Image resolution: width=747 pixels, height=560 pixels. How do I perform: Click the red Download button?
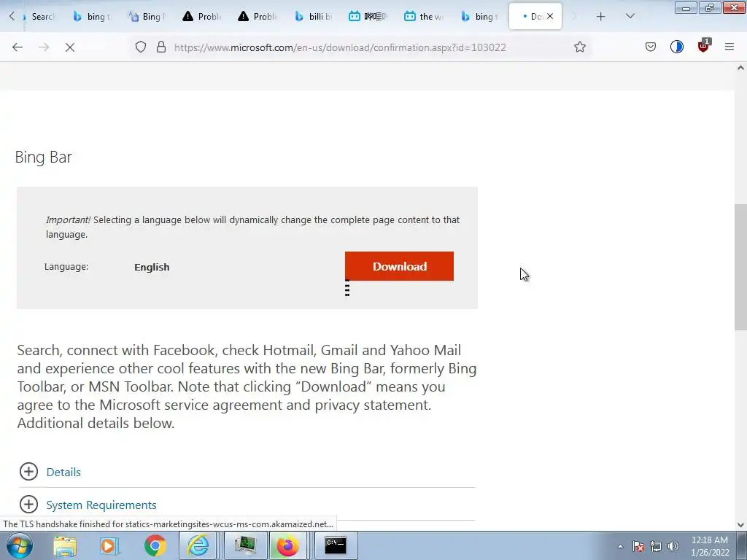pos(399,266)
